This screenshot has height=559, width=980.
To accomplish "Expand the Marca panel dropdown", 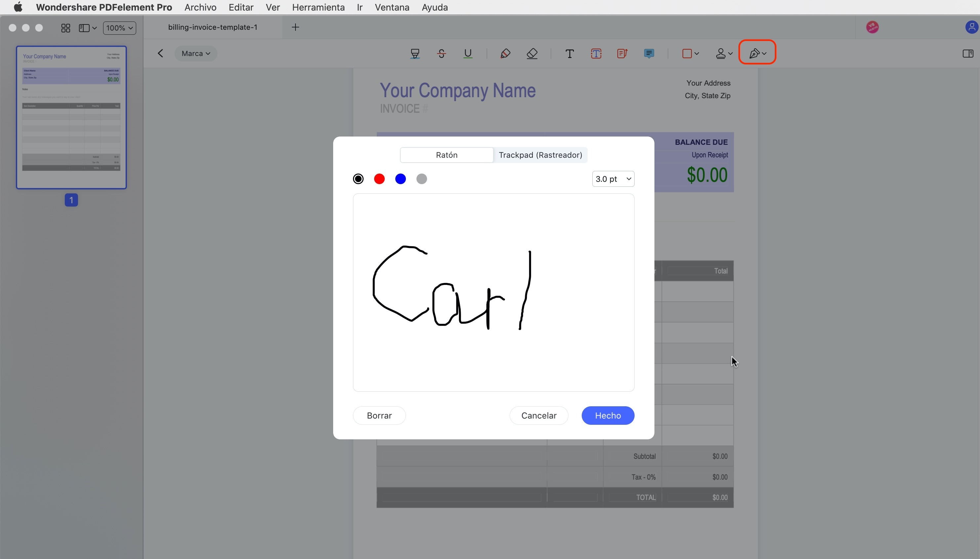I will [196, 53].
